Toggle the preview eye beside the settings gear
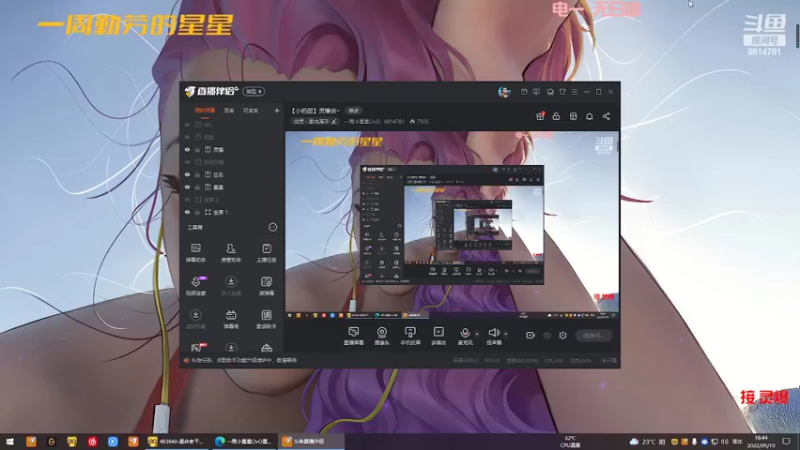The image size is (800, 450). (547, 335)
